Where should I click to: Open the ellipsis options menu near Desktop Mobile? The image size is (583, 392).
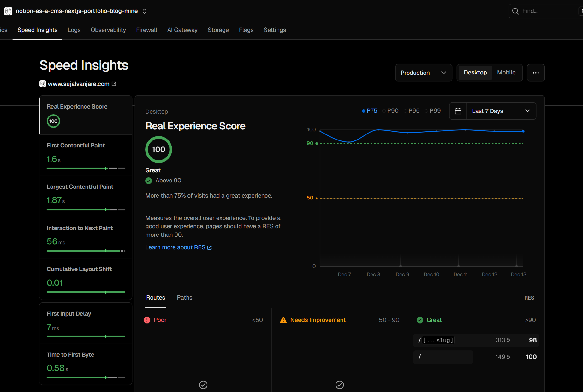536,73
